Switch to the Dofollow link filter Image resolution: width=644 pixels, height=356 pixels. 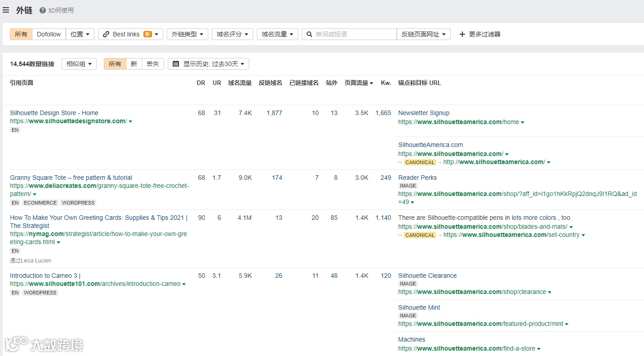click(x=49, y=34)
